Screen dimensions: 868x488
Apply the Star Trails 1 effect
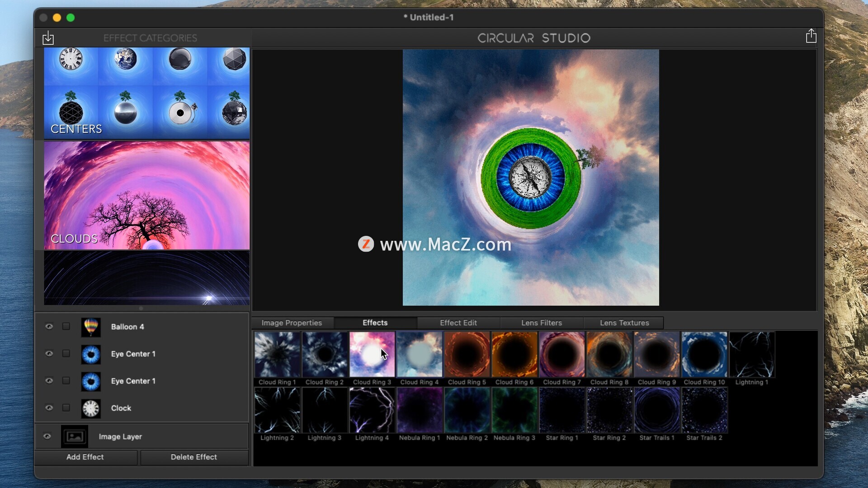(657, 410)
